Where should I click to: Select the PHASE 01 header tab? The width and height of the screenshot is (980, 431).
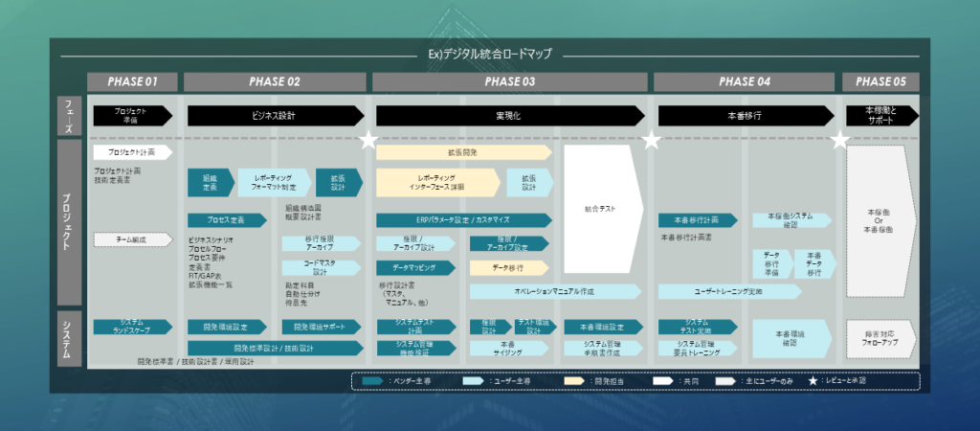(x=132, y=81)
